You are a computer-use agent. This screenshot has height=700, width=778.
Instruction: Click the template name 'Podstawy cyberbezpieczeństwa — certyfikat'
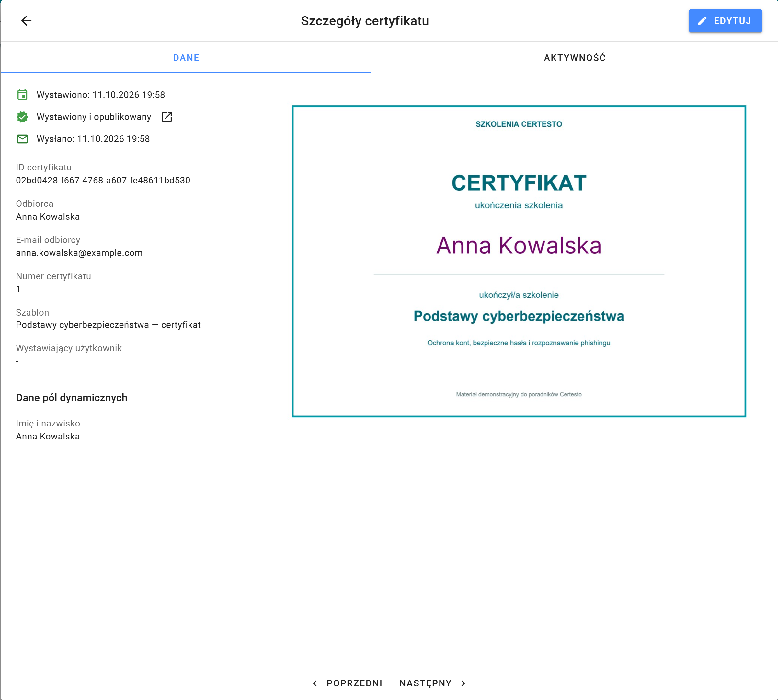(108, 325)
